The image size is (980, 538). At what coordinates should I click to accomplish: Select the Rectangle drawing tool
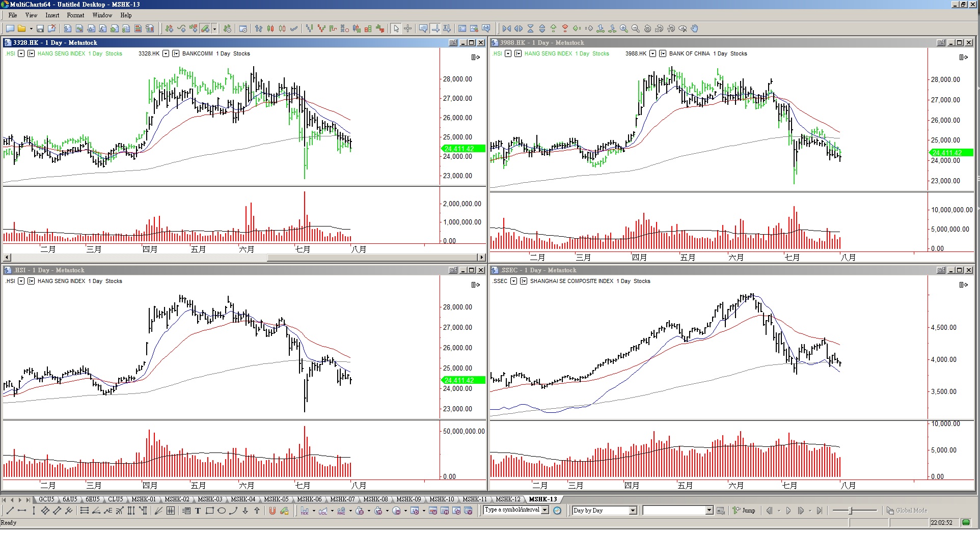pos(209,511)
